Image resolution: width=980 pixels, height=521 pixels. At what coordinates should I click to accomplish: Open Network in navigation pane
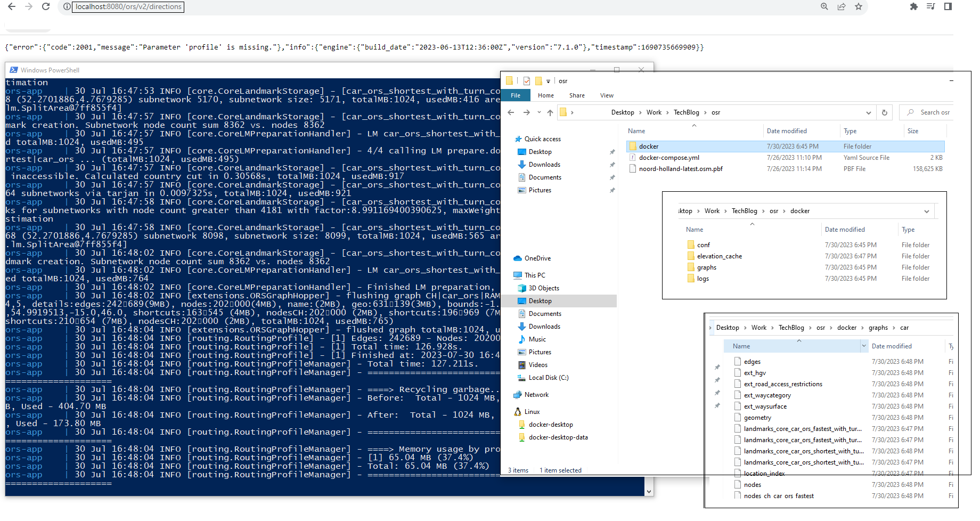pyautogui.click(x=536, y=395)
